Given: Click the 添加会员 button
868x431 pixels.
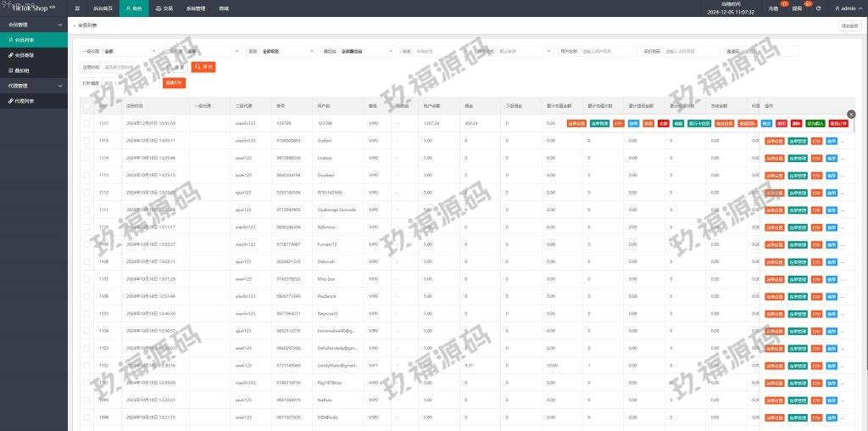Looking at the screenshot, I should [849, 25].
